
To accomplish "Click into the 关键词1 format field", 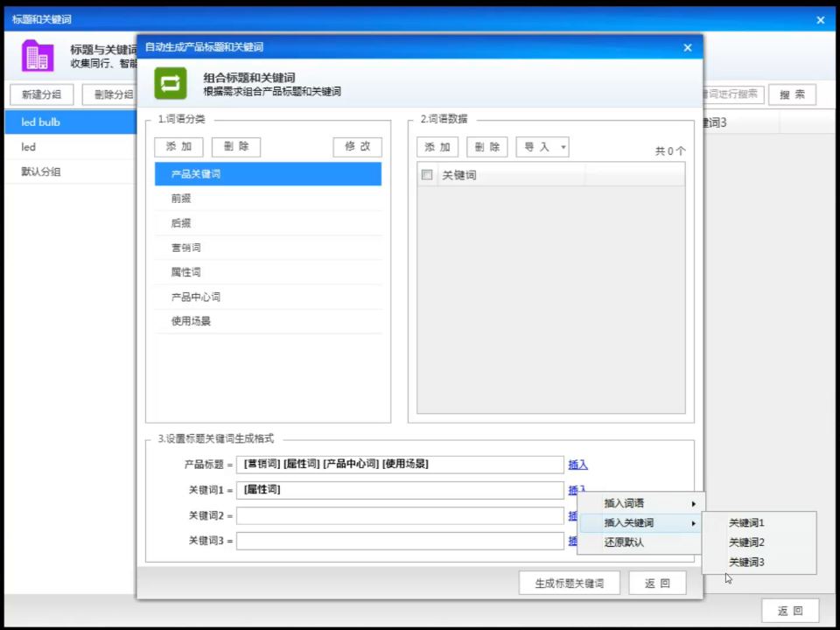I will click(x=400, y=490).
